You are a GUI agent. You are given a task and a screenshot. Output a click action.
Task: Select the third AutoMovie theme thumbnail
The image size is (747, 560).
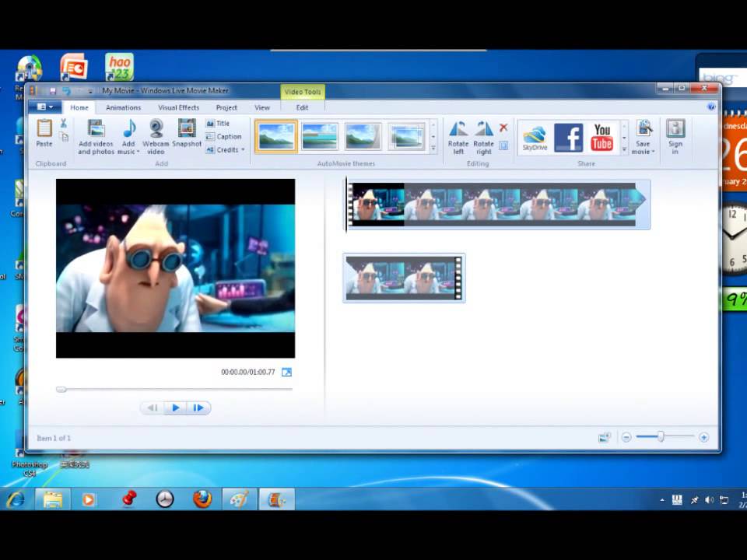click(363, 136)
